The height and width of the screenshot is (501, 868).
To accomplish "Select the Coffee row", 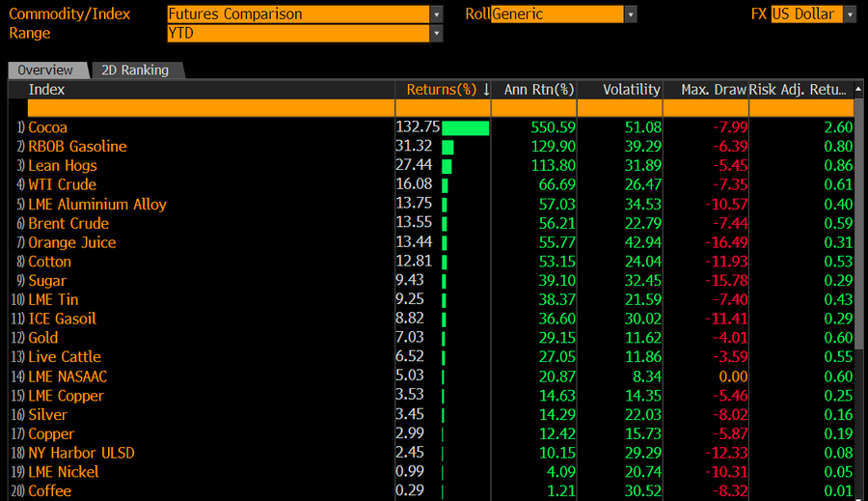I will tap(432, 491).
